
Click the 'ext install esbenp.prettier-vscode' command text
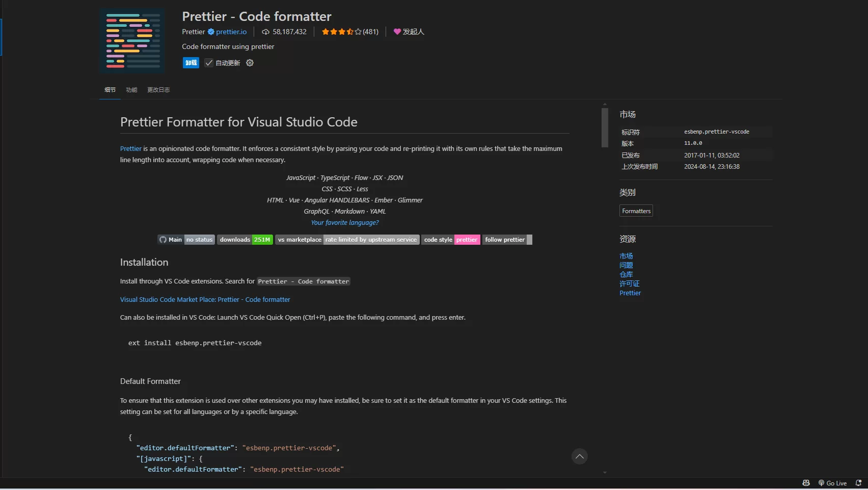tap(195, 343)
